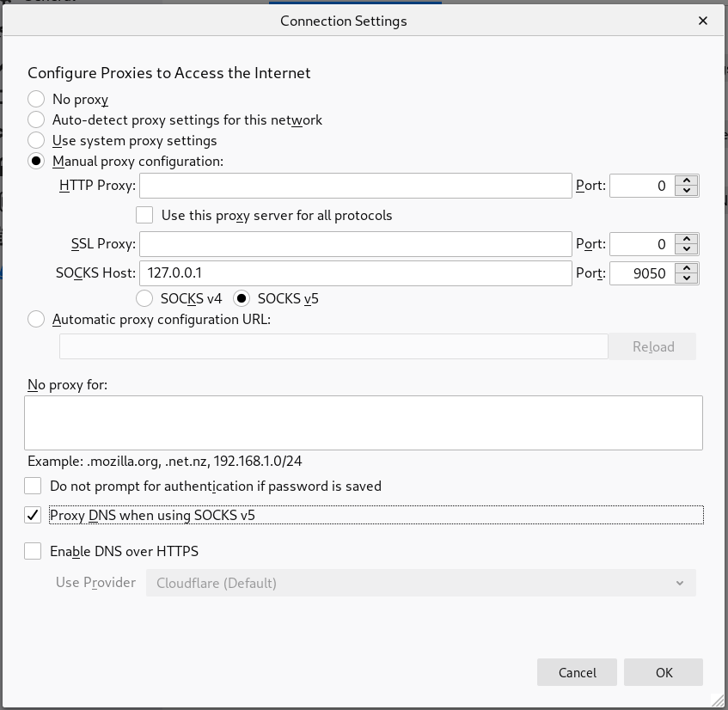
Task: Choose Auto-detect proxy settings for this network
Action: 36,120
